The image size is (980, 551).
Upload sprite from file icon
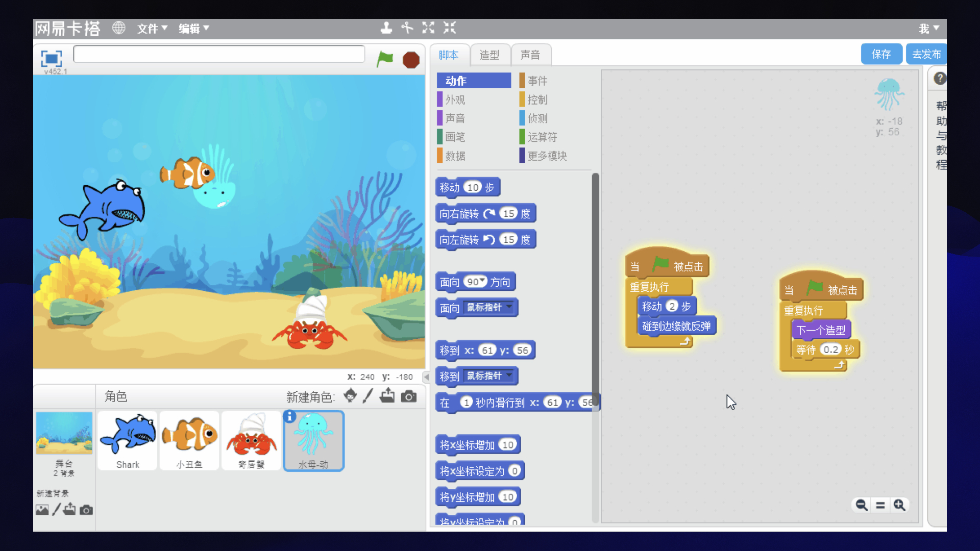pos(387,396)
